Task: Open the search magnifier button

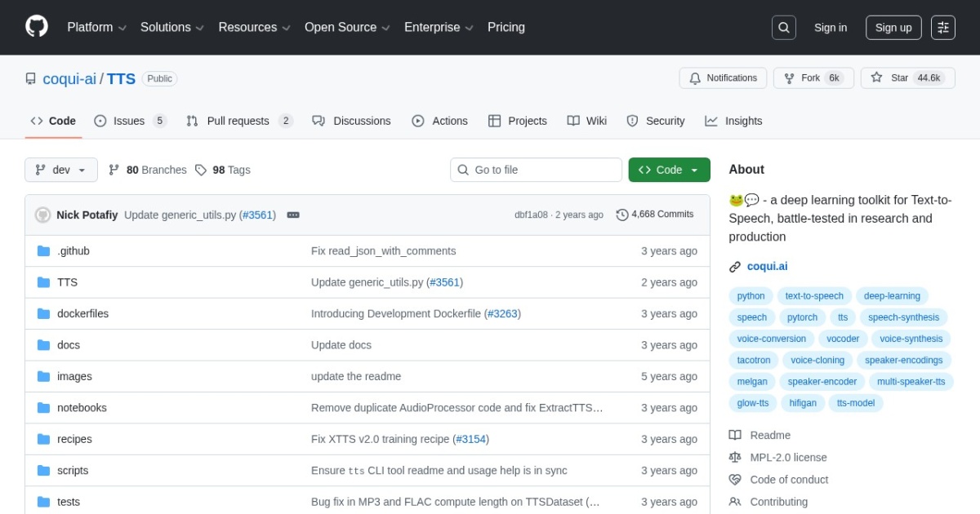Action: pyautogui.click(x=783, y=28)
